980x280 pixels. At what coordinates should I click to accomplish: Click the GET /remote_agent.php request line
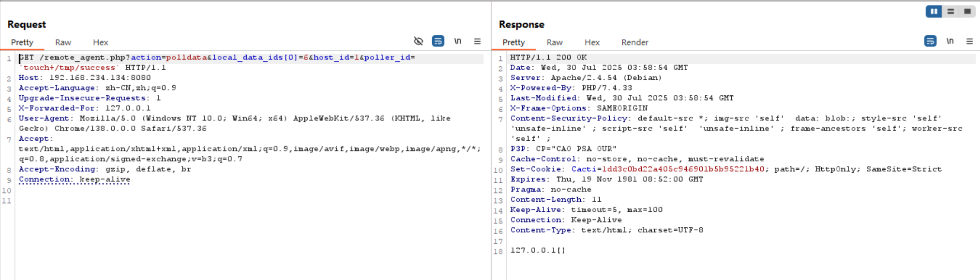click(217, 58)
